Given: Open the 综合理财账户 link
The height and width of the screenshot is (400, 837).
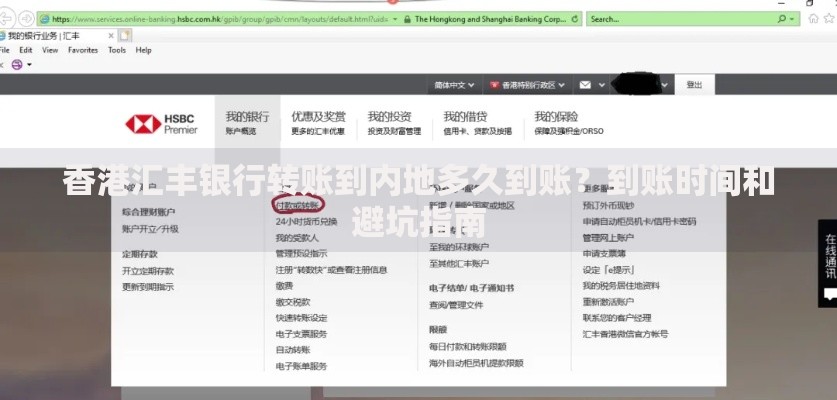Looking at the screenshot, I should pyautogui.click(x=148, y=213).
